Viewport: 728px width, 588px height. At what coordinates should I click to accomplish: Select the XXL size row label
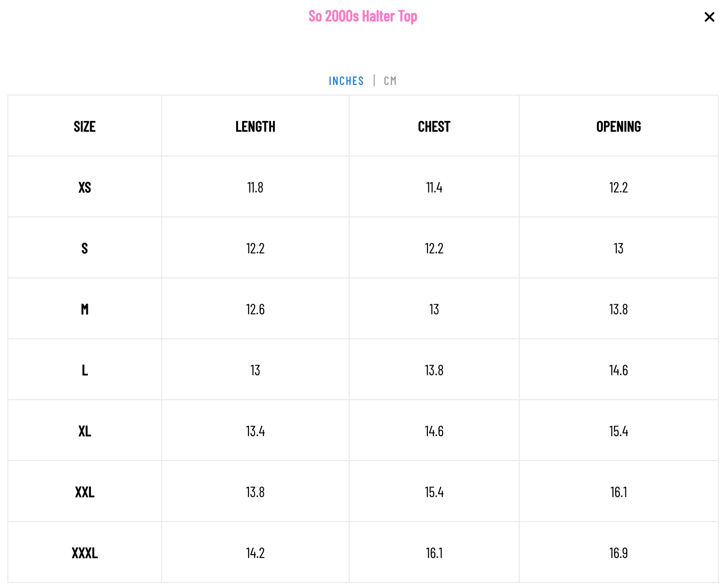[x=85, y=492]
